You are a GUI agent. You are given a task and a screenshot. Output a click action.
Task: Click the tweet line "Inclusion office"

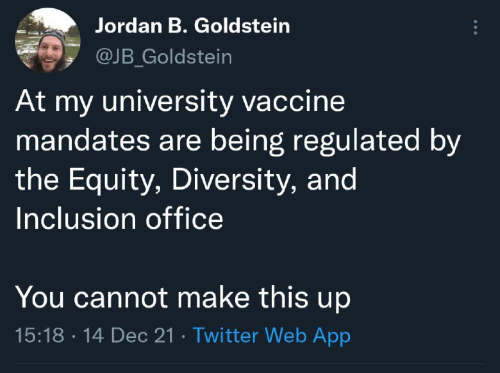pos(119,219)
